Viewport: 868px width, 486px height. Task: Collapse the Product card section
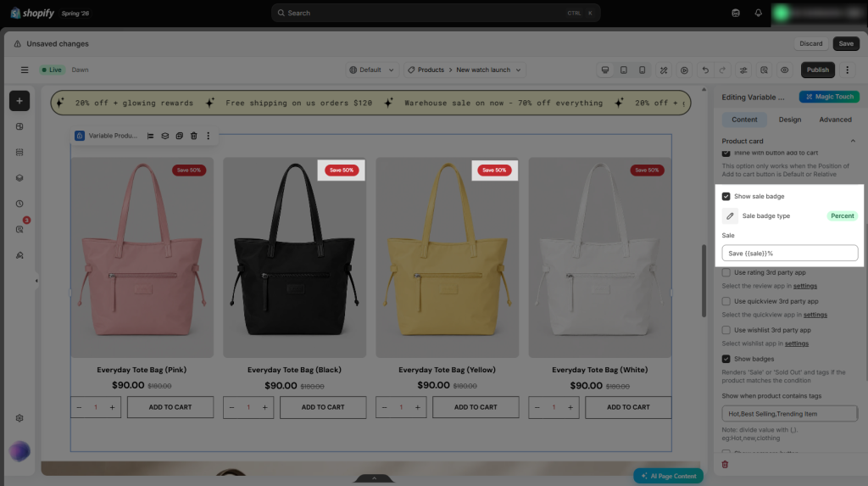pos(853,142)
